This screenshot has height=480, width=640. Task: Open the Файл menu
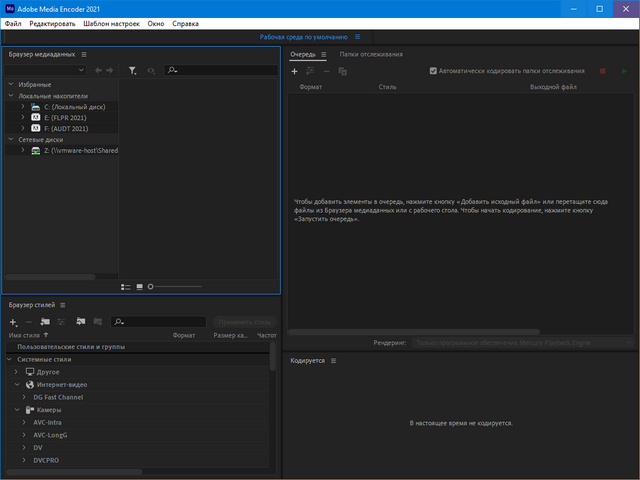point(12,22)
